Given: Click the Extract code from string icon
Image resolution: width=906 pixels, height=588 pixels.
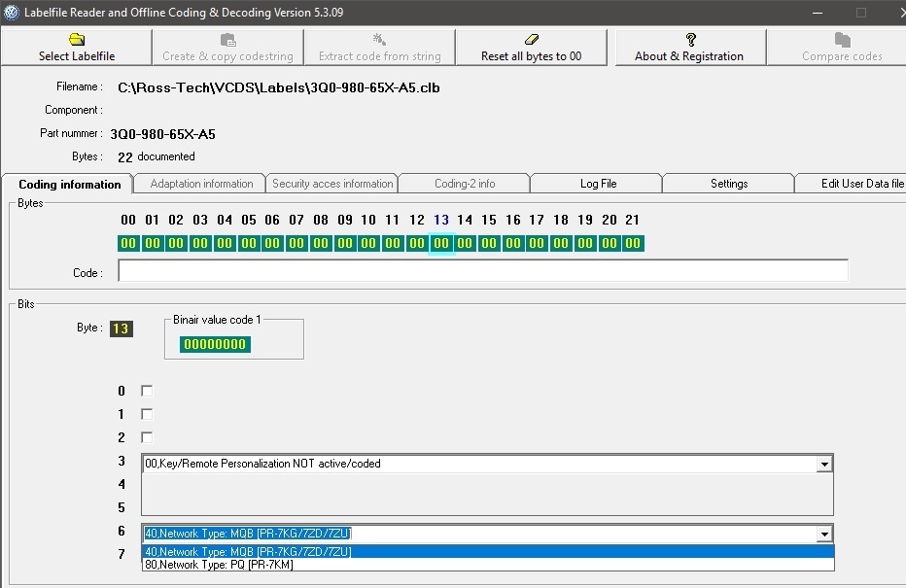Looking at the screenshot, I should click(379, 39).
